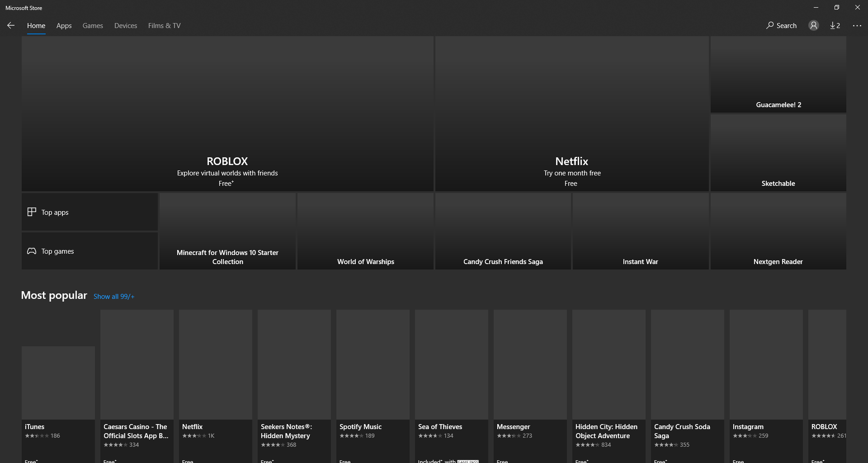Click 'Explore virtual worlds with friends' subtitle
Screen dimensions: 868x463
click(227, 173)
